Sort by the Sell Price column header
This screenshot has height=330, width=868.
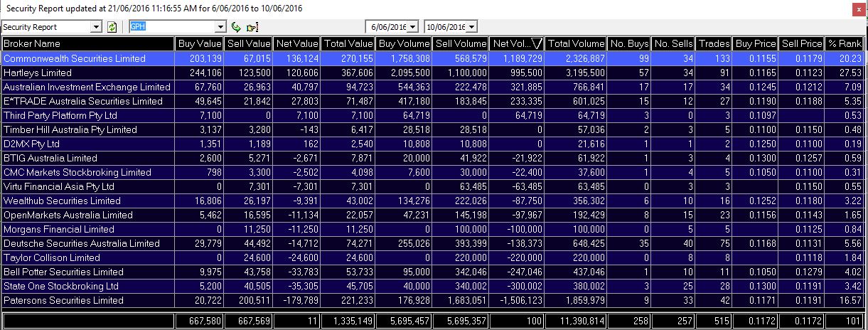(802, 43)
